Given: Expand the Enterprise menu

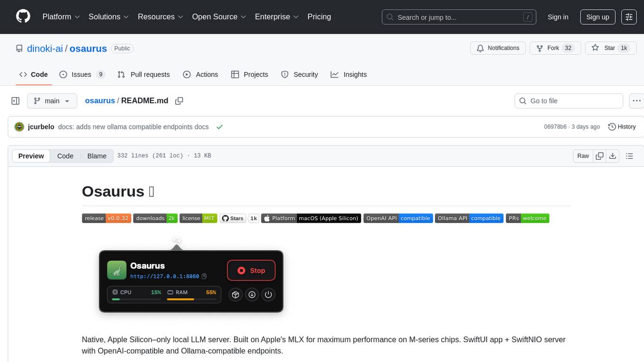Looking at the screenshot, I should coord(277,17).
